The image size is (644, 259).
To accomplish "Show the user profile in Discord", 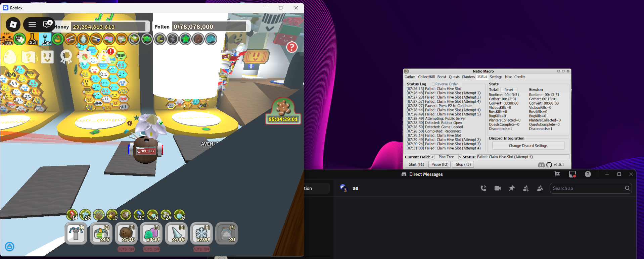I will pos(540,188).
